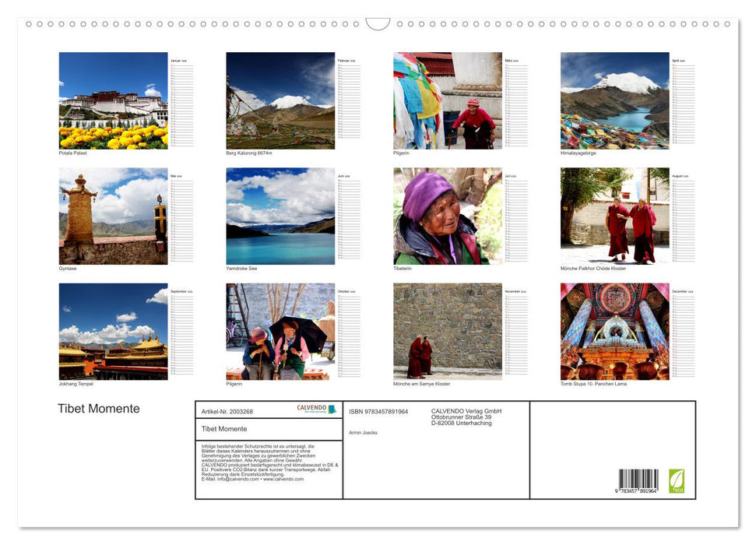
Task: Select the Tibeterin portrait image
Action: 448,216
